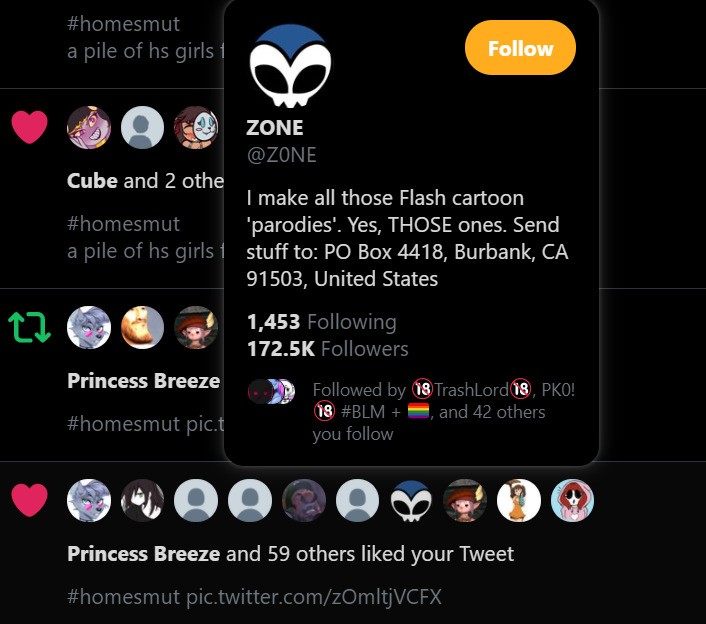The image size is (706, 624).
Task: Click heart icon beside the 59 others notification
Action: tap(29, 500)
